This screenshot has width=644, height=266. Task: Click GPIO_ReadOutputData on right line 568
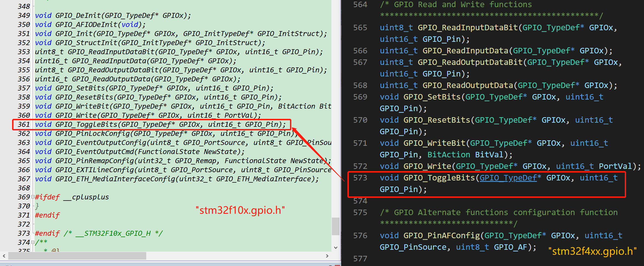click(x=468, y=85)
